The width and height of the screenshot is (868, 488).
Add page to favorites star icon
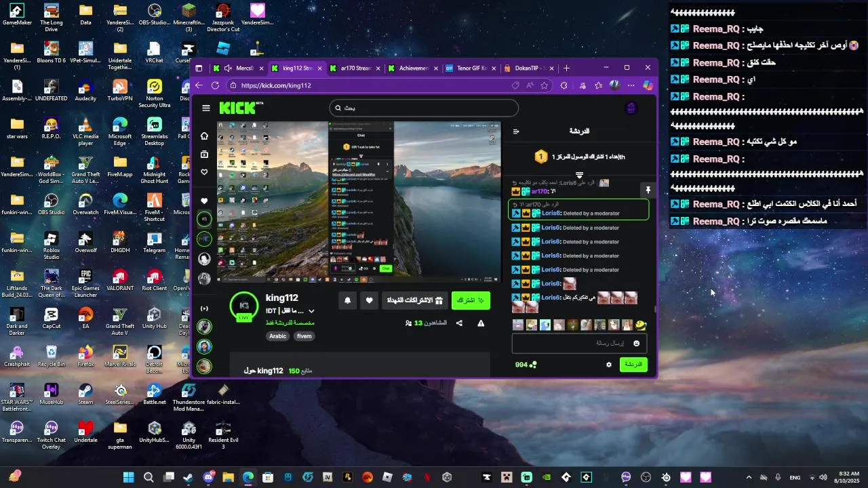point(544,85)
